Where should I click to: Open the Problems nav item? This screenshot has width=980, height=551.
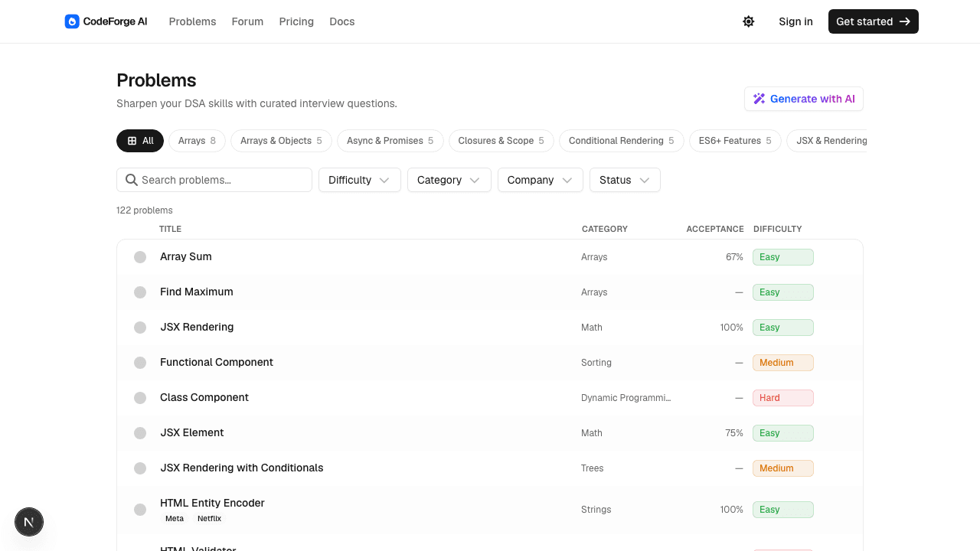tap(192, 21)
